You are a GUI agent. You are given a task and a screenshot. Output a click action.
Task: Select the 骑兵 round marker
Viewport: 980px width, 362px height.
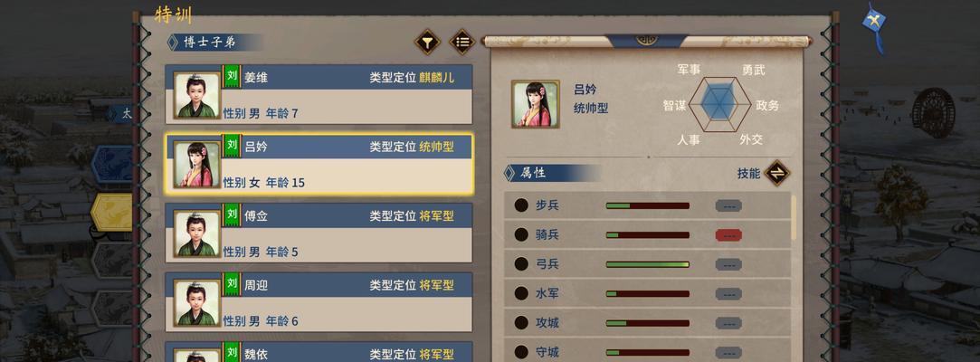(x=521, y=234)
